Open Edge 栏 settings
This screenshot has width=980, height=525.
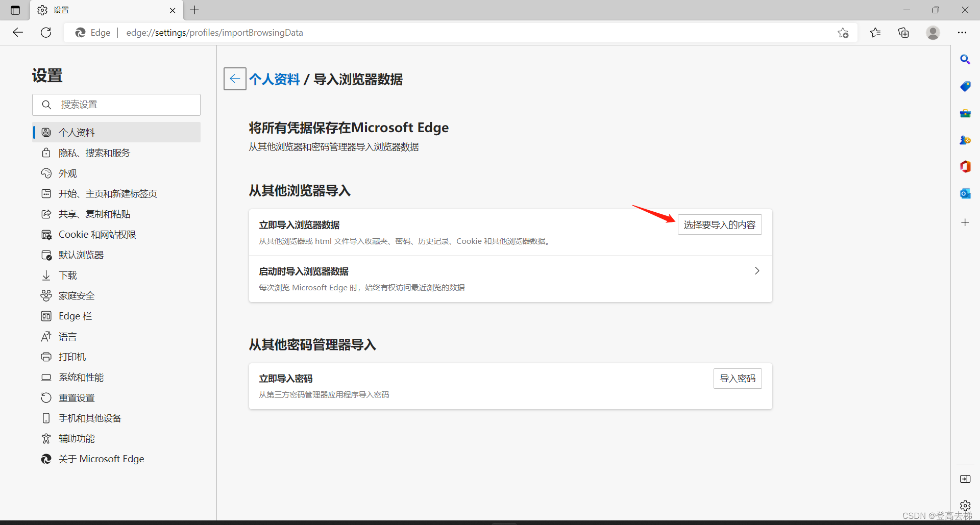(x=116, y=316)
